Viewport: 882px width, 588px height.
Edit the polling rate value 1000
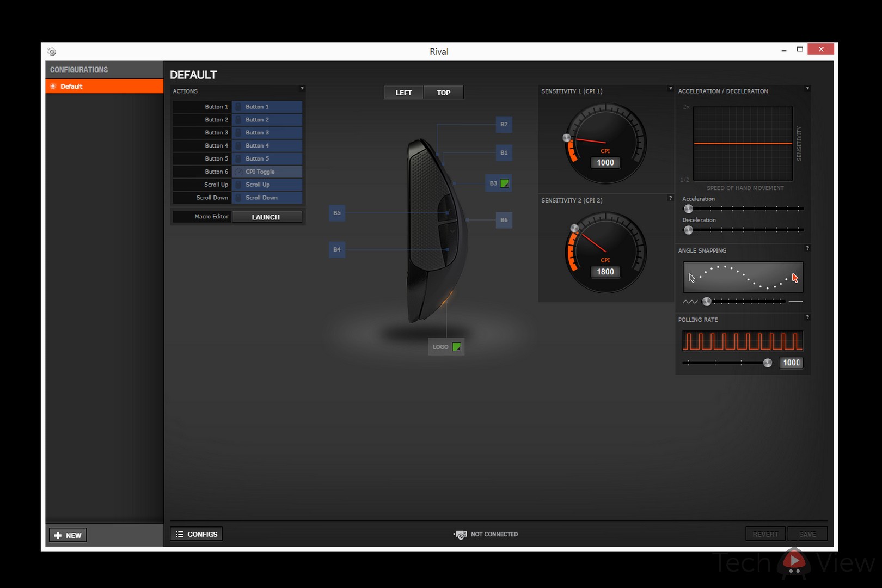coord(791,363)
